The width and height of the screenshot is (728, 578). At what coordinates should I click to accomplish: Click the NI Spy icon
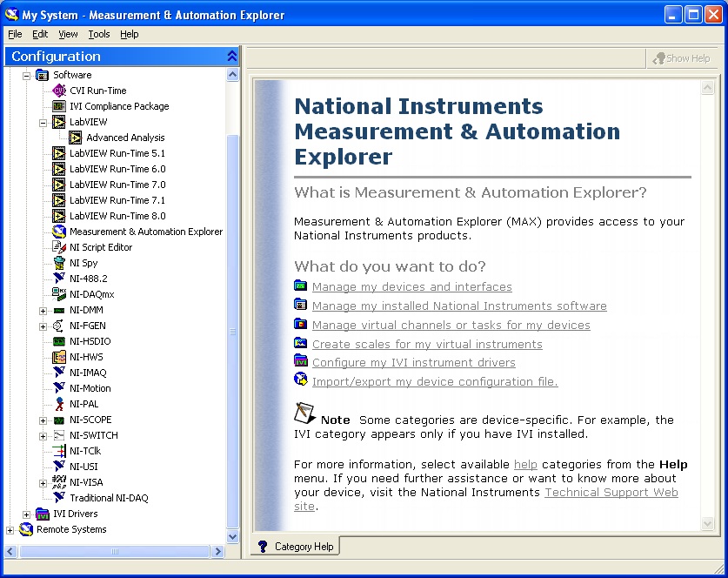[59, 263]
